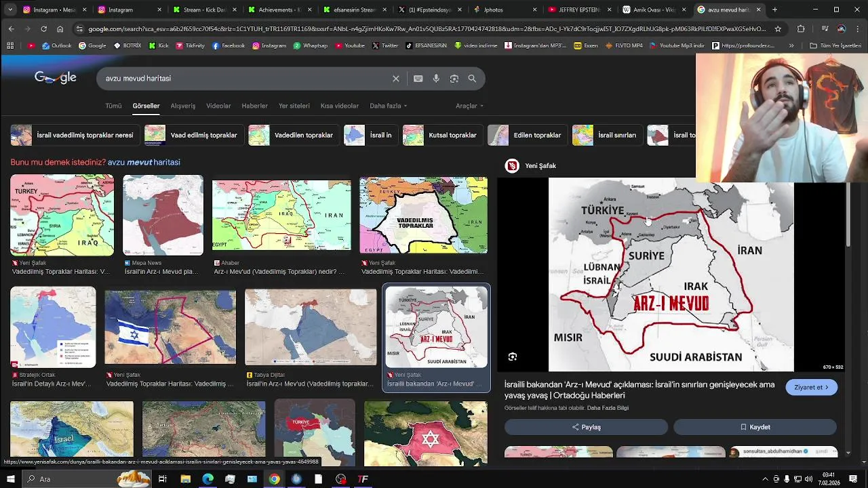
Task: Show hidden bookmarks with the double chevron
Action: 791,45
